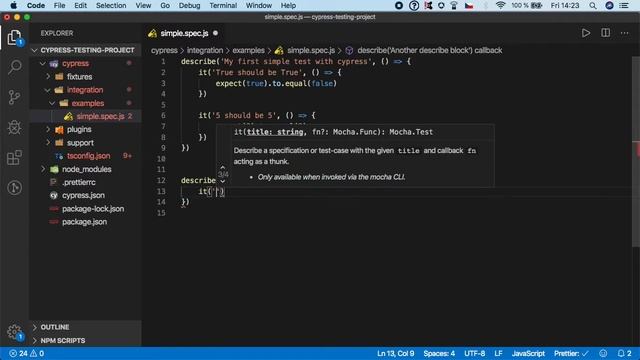Open package.json file
Screen dimensions: 640x360
click(84, 222)
